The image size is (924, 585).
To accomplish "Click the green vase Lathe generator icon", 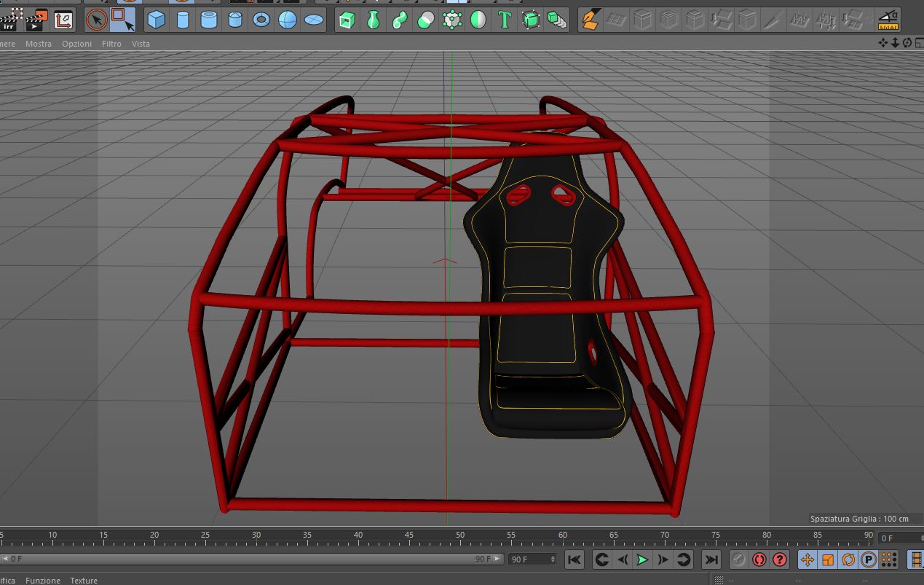I will click(x=374, y=20).
